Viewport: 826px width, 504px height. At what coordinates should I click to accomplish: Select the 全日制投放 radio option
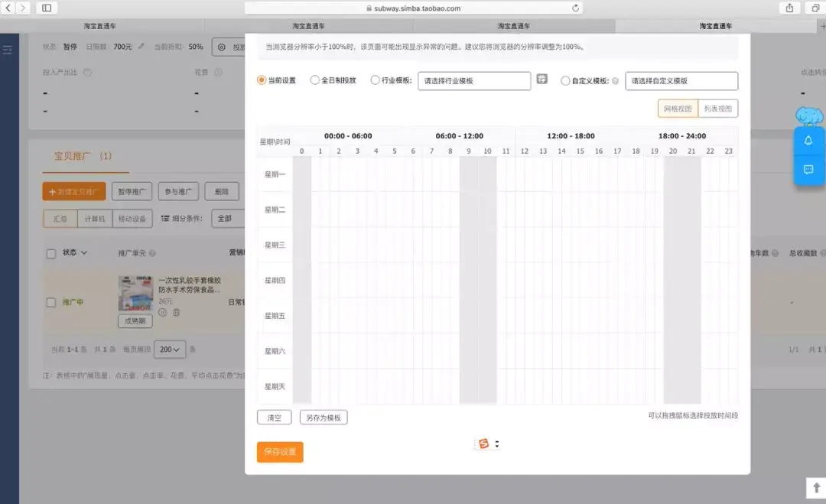pos(315,80)
